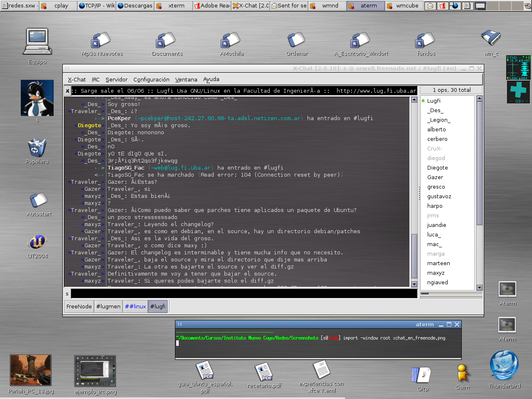Click the chat message input field
532x399 pixels.
point(244,294)
